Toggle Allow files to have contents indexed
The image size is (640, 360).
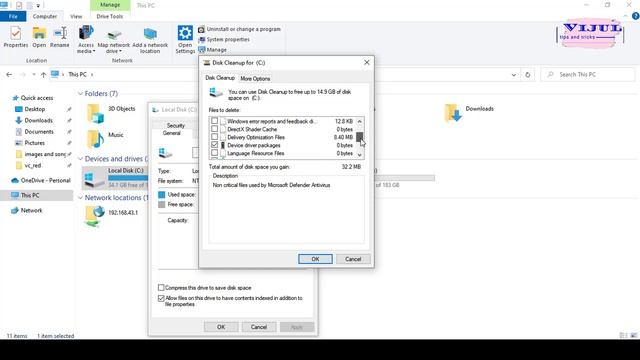(x=161, y=298)
